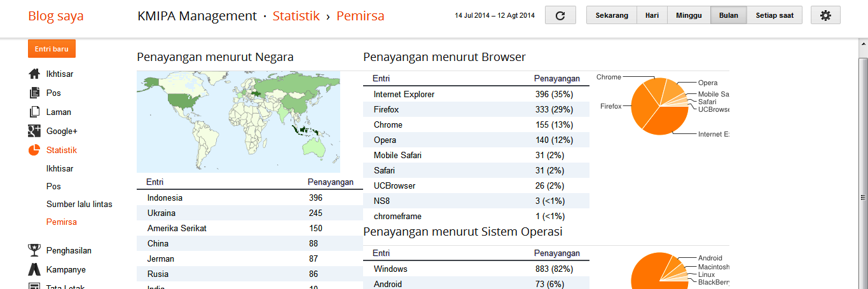Click the Penghasilan trophy icon
Viewport: 868px width, 289px height.
coord(34,250)
